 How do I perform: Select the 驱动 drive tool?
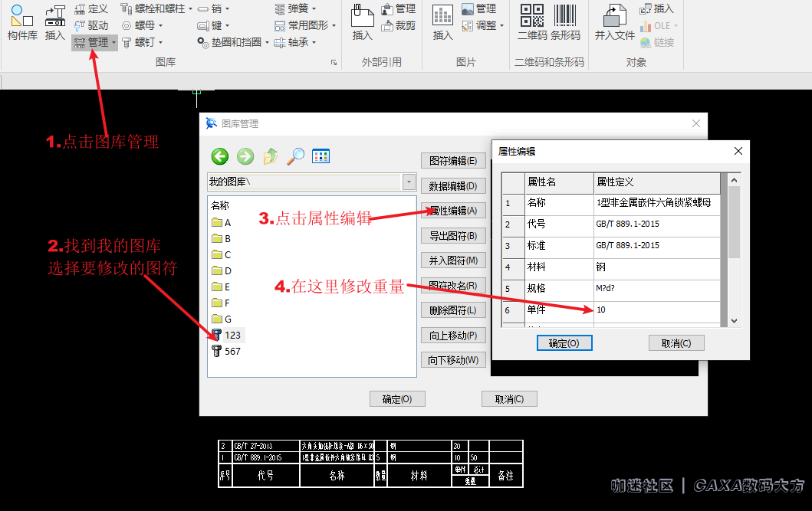tap(91, 25)
